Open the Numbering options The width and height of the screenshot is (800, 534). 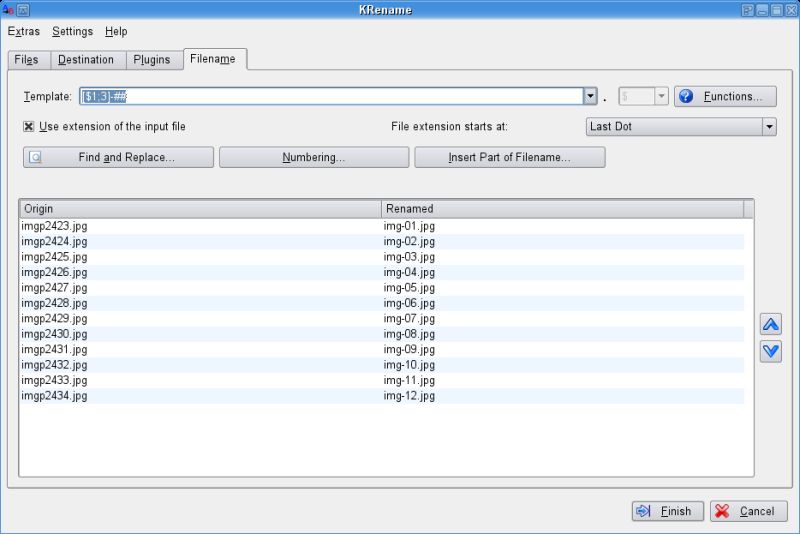[314, 157]
